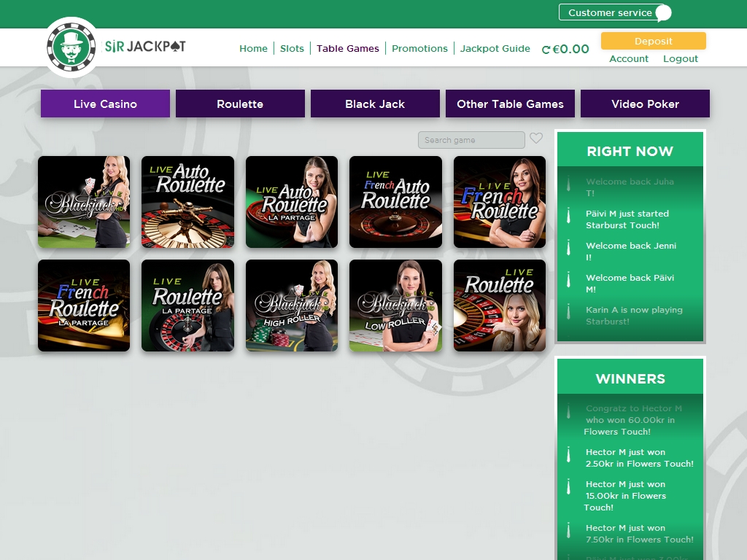Select the Live Casino tab
The width and height of the screenshot is (747, 560).
pos(105,104)
